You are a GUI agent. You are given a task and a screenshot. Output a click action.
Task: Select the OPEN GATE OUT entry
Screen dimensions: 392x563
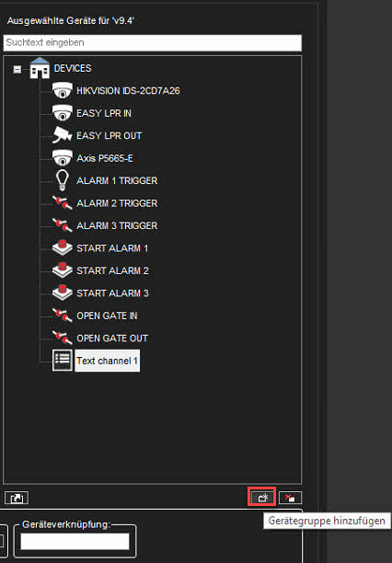coord(112,339)
